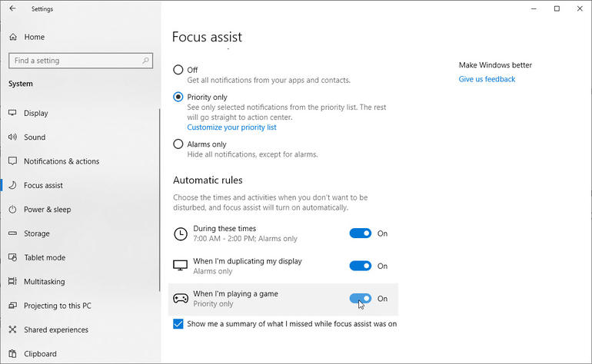Click the Make Windows better text
Image resolution: width=592 pixels, height=364 pixels.
click(495, 65)
